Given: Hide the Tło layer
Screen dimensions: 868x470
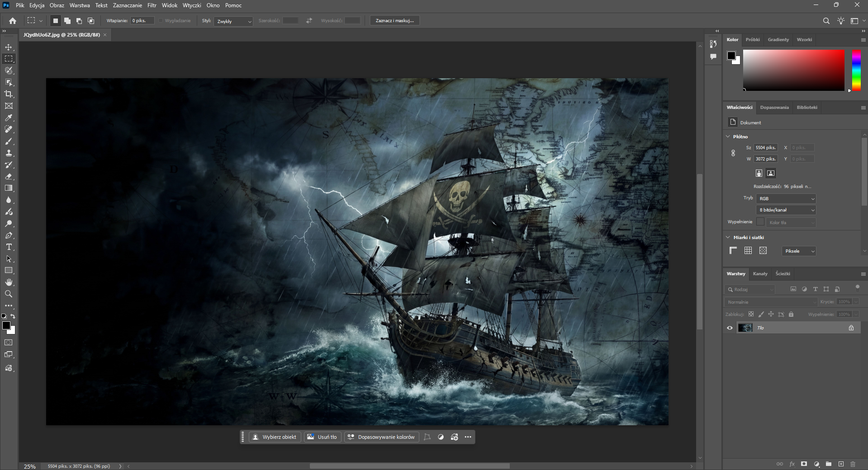Looking at the screenshot, I should tap(730, 328).
